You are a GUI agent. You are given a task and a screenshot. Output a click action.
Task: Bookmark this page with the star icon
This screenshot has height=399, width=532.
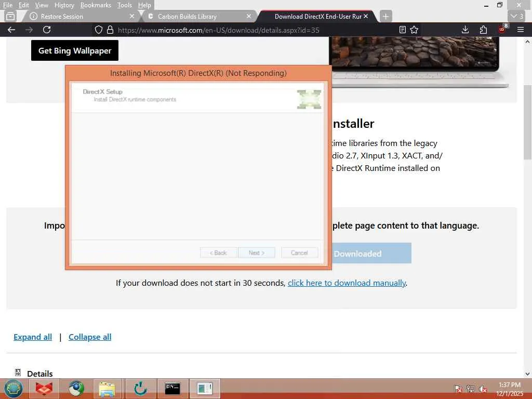coord(414,30)
